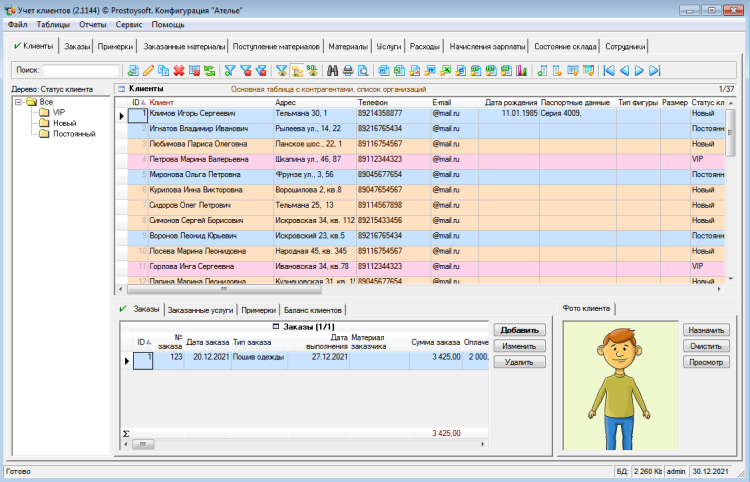Viewport: 750px width, 482px height.
Task: Click the printer icon in toolbar
Action: click(348, 70)
